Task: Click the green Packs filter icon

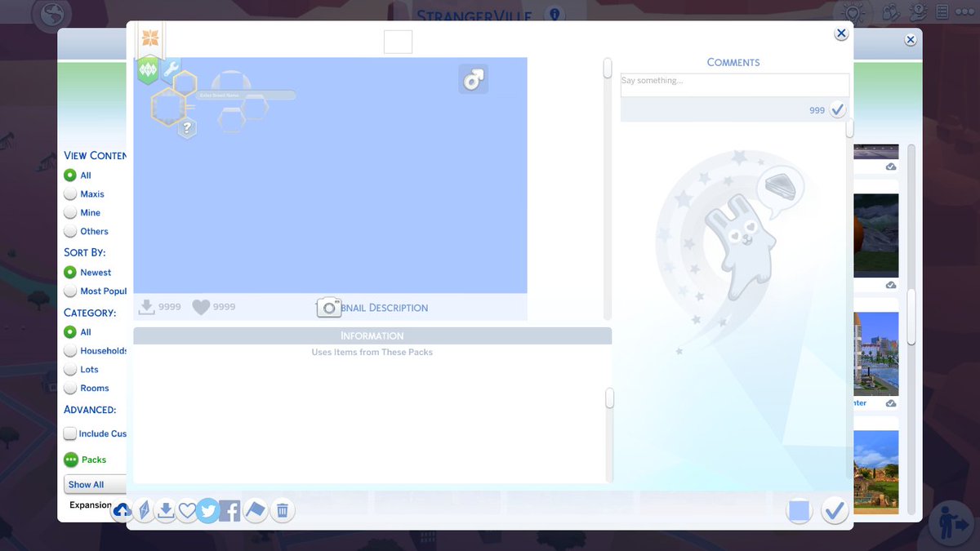Action: [x=71, y=460]
